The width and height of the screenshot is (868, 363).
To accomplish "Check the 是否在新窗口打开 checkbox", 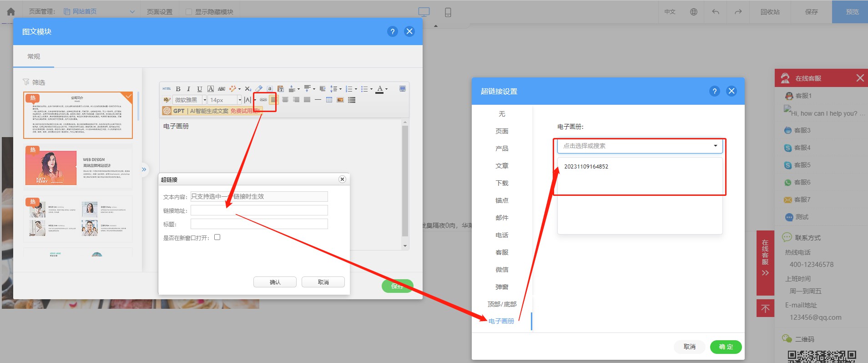I will pyautogui.click(x=217, y=237).
